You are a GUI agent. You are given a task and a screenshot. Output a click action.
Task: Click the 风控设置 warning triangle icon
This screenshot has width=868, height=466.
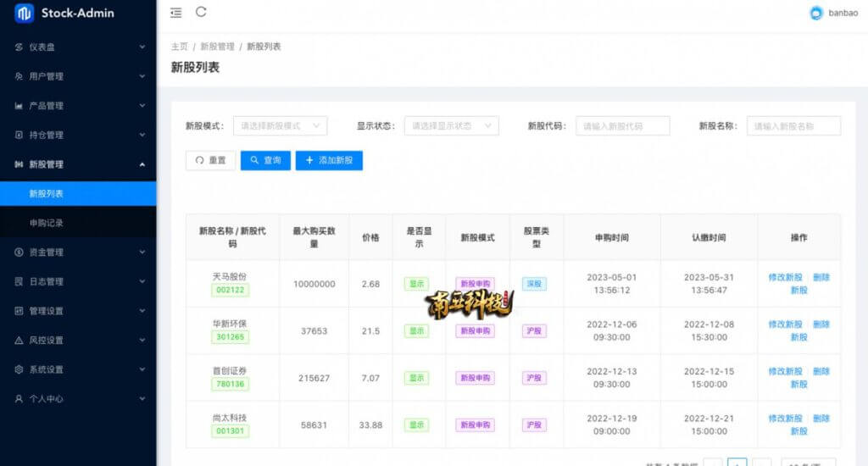(x=19, y=341)
